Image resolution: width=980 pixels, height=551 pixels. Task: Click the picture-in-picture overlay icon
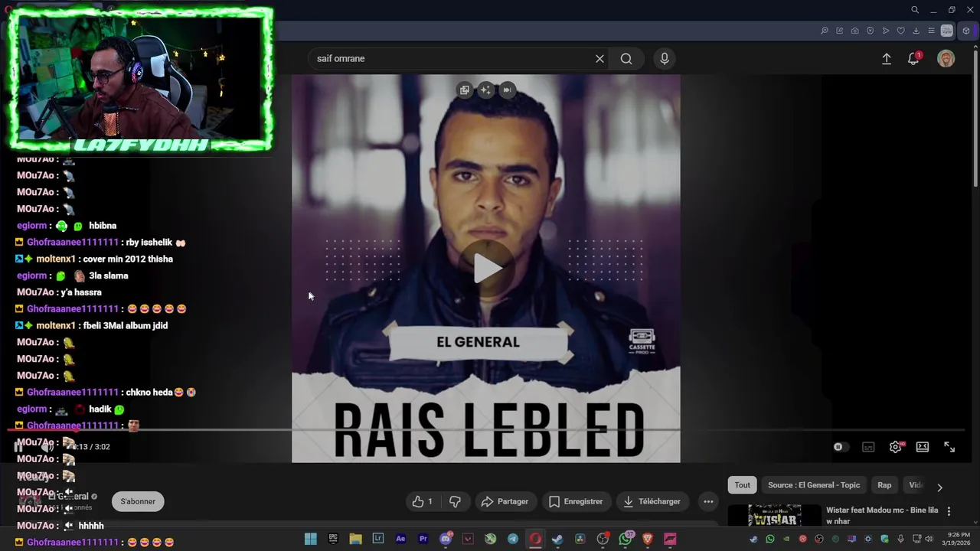[x=464, y=90]
